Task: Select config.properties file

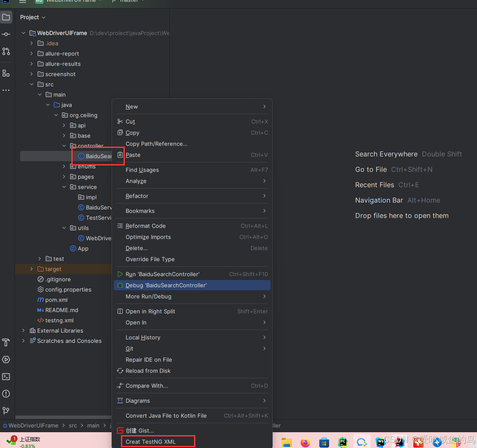Action: 68,289
